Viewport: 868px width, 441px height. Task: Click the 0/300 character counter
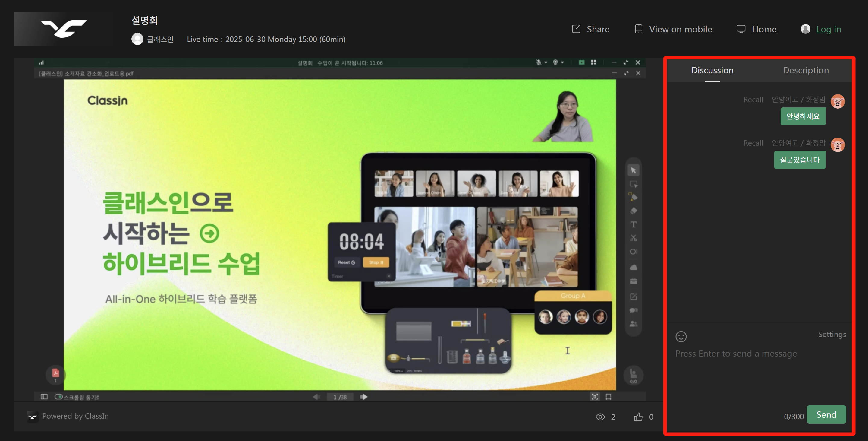tap(794, 416)
